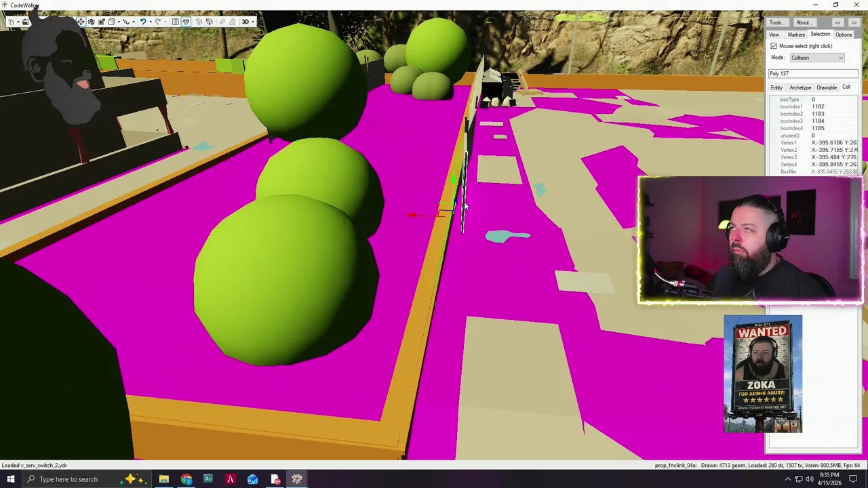Click the New file toolbar icon
868x488 pixels.
11,22
